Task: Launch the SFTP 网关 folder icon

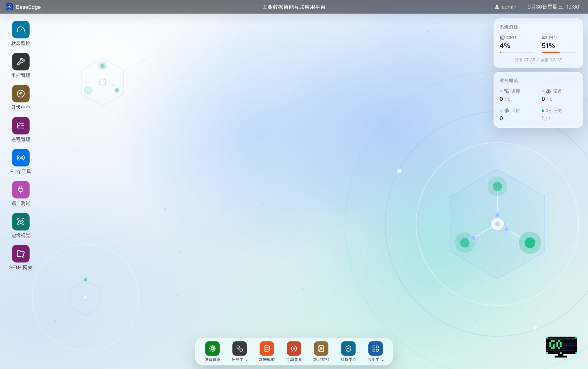Action: point(21,254)
